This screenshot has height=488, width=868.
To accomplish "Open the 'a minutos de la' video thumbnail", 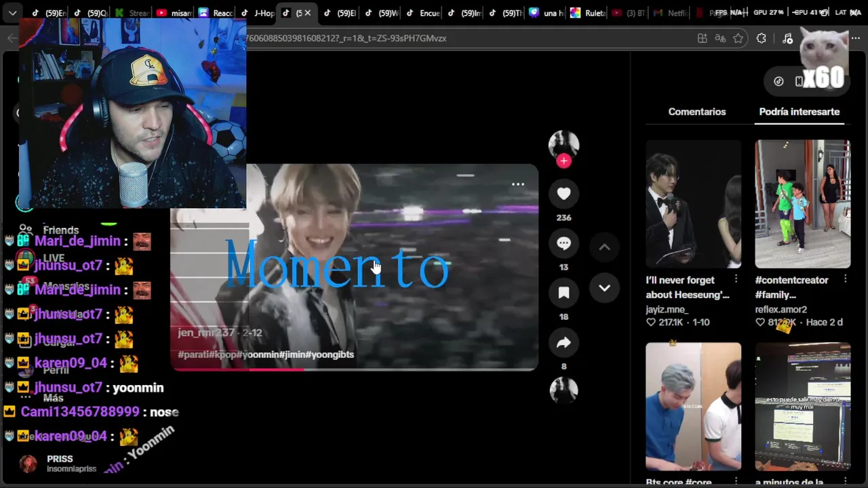I will point(802,407).
